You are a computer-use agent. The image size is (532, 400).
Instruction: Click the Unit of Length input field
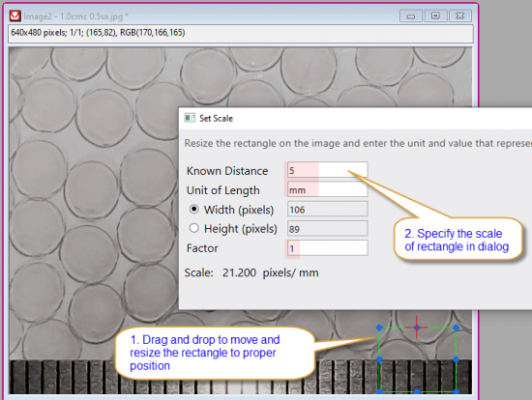click(x=327, y=189)
